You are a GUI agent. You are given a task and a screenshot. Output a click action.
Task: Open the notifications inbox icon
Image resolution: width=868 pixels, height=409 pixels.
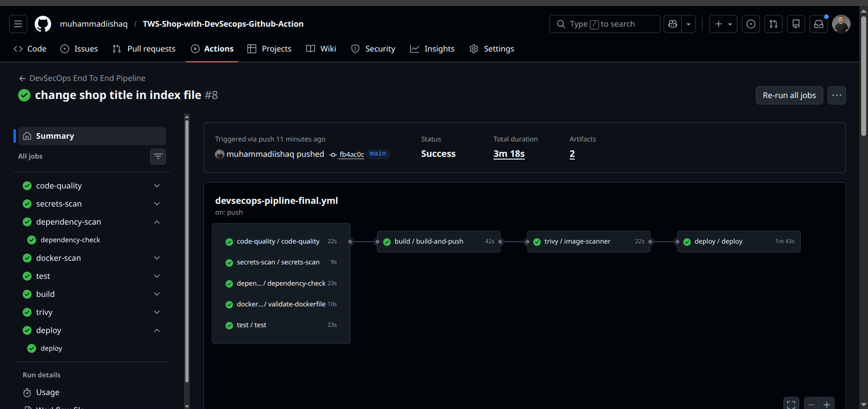point(819,24)
